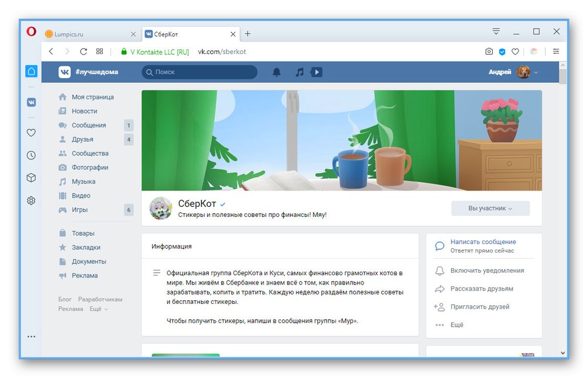Open the Андрей profile dropdown
This screenshot has width=588, height=378.
pos(513,72)
